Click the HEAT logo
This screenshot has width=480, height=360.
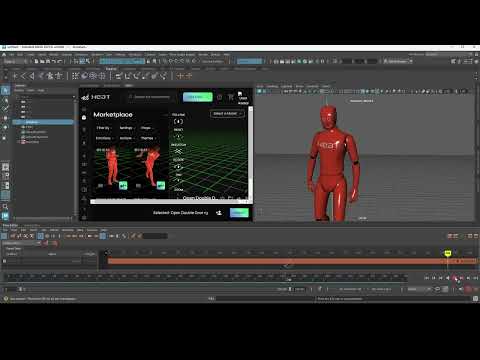96,97
